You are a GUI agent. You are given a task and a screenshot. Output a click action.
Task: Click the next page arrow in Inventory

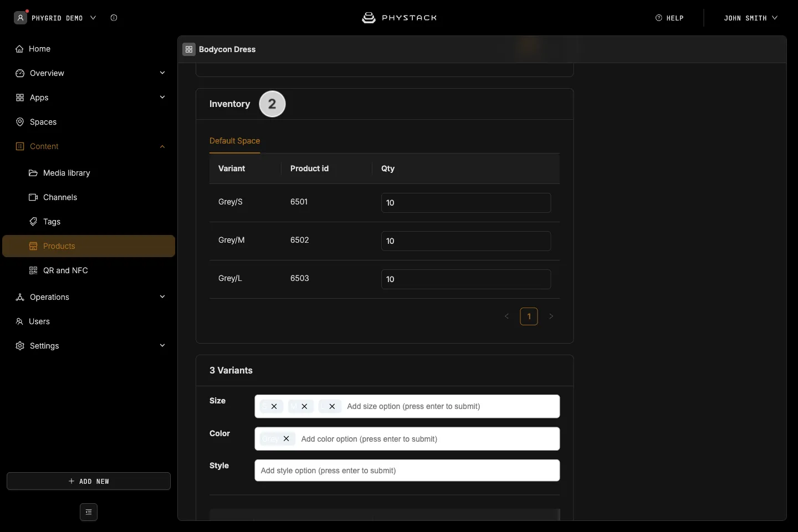pyautogui.click(x=551, y=316)
